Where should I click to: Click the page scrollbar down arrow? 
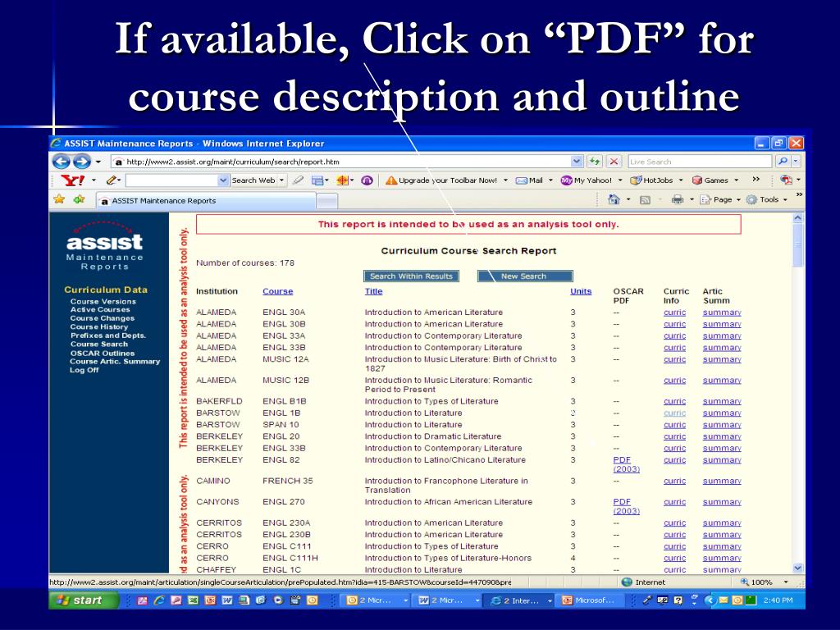click(x=797, y=568)
